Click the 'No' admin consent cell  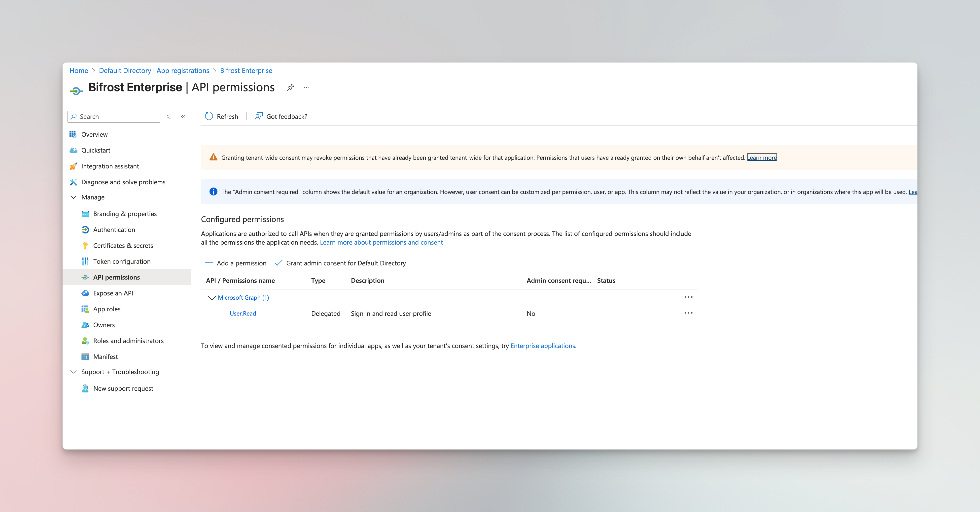pos(531,314)
